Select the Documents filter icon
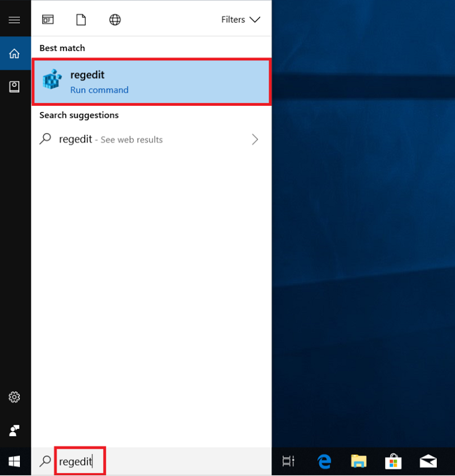This screenshot has width=455, height=476. [81, 19]
